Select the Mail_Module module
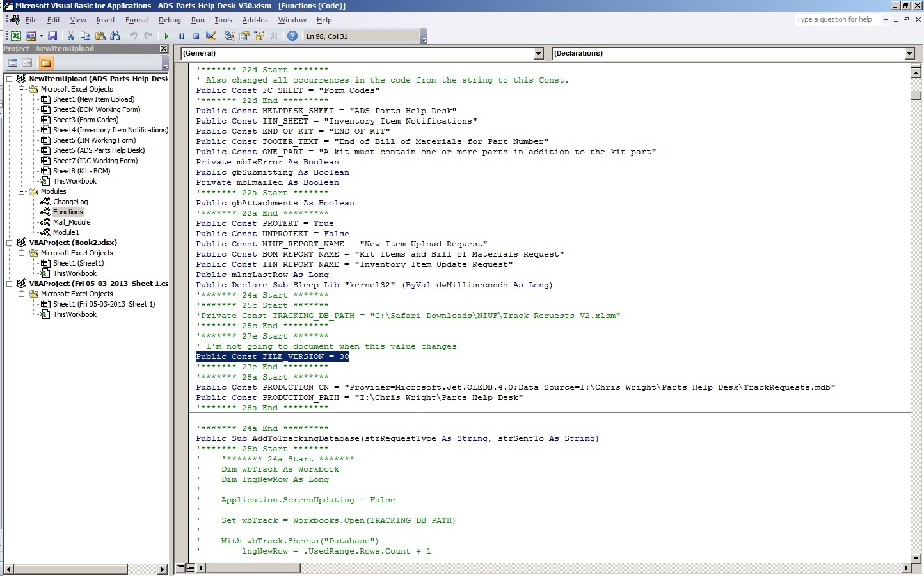924x576 pixels. point(72,222)
